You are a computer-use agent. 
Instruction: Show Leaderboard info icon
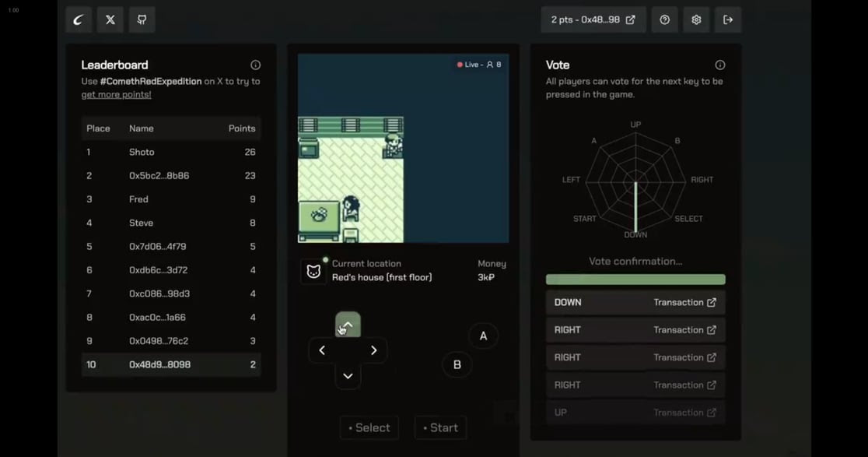coord(255,65)
